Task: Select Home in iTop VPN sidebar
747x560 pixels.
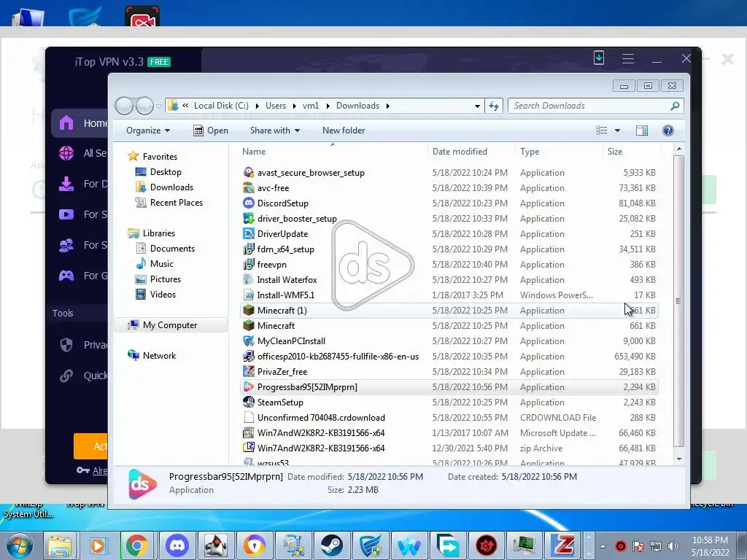Action: [x=81, y=123]
